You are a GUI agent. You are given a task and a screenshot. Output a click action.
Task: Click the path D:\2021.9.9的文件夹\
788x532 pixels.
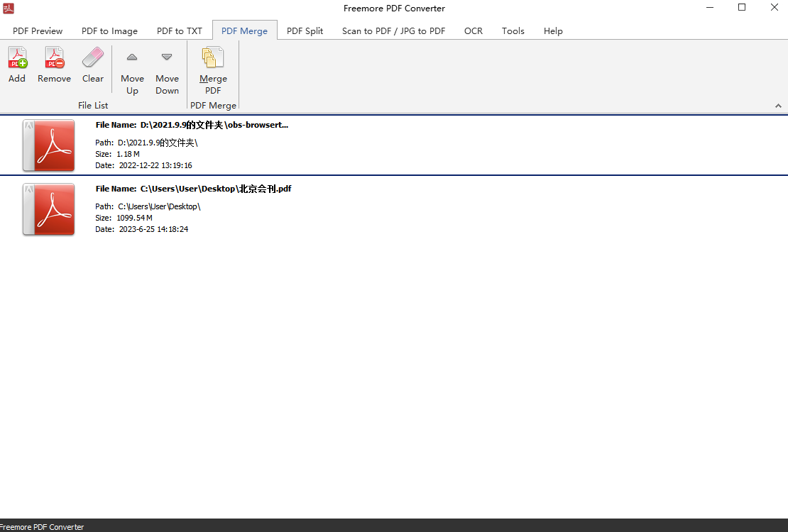[158, 143]
